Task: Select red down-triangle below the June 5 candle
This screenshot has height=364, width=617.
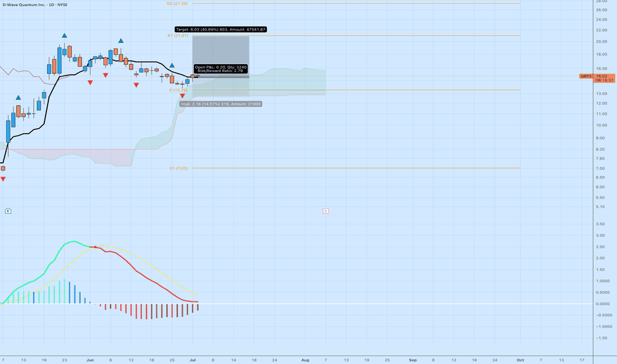Action: tap(105, 75)
